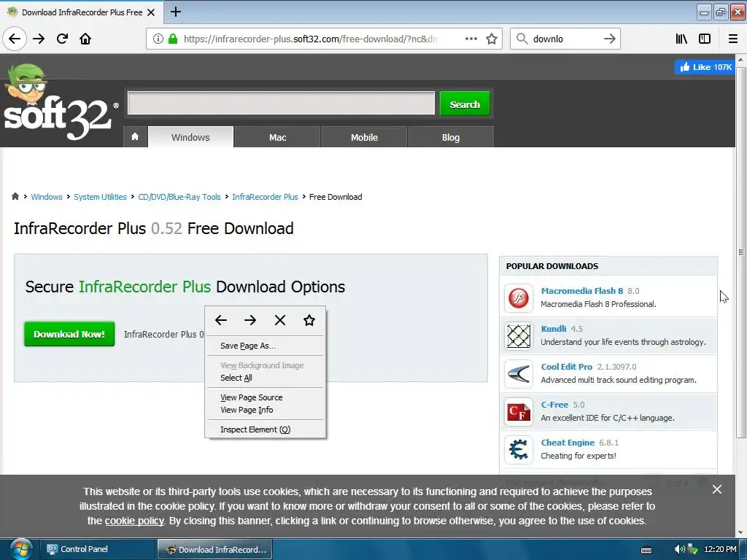Click the browser Back arrow button
747x560 pixels.
pos(15,39)
